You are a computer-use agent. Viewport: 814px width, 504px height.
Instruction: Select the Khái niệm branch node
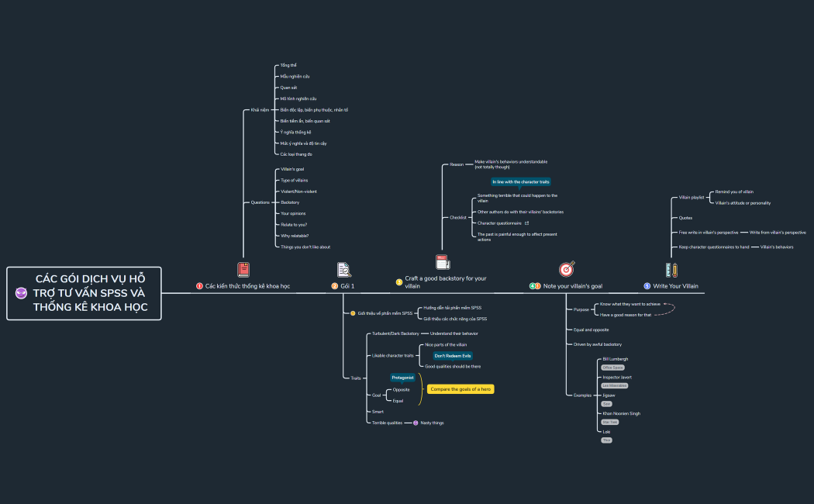(260, 110)
